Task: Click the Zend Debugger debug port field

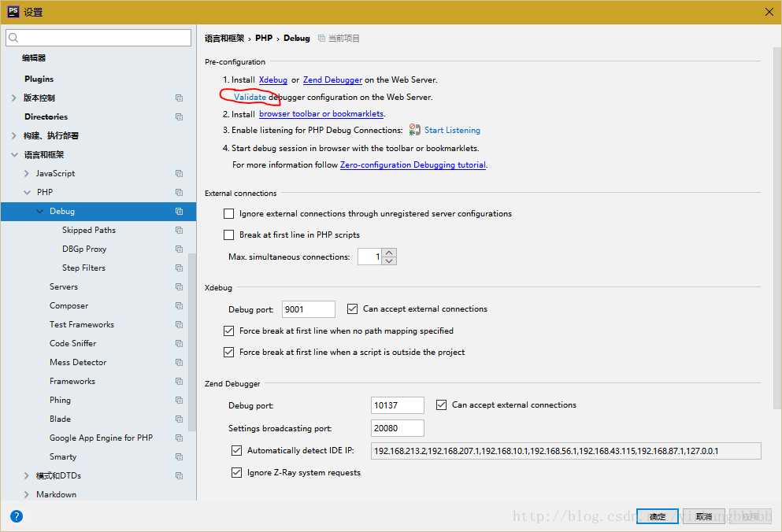Action: (398, 405)
